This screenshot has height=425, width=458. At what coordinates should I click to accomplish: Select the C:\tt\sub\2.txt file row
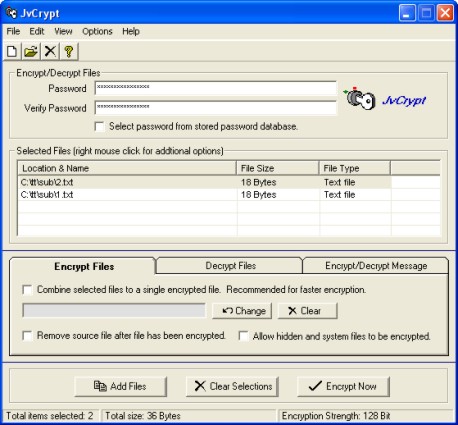coord(204,182)
